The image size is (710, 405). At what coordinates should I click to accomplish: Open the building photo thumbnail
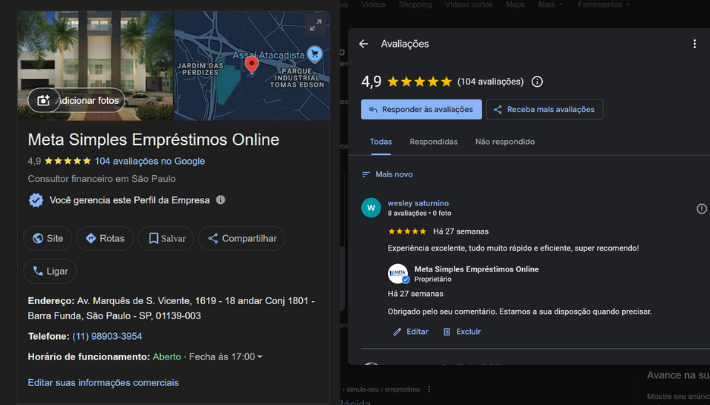click(96, 66)
